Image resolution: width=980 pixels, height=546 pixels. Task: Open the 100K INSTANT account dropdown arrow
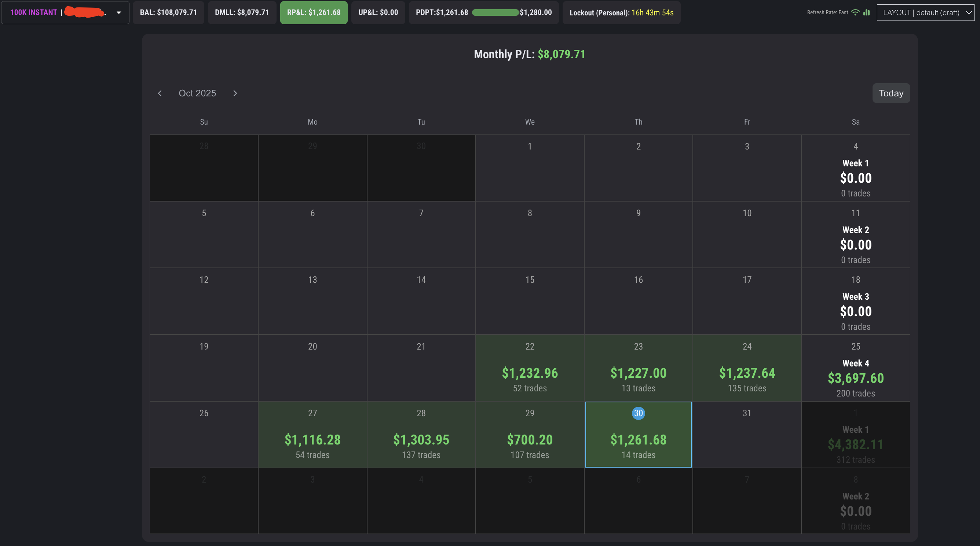click(119, 12)
